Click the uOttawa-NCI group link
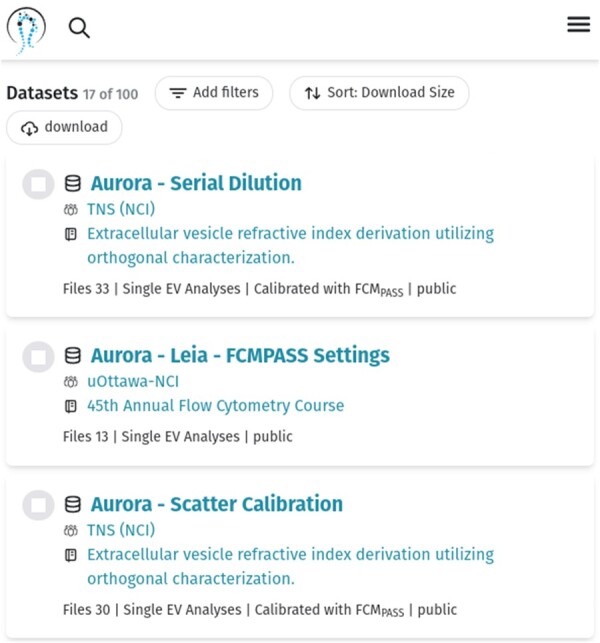Image resolution: width=600 pixels, height=643 pixels. [x=133, y=381]
